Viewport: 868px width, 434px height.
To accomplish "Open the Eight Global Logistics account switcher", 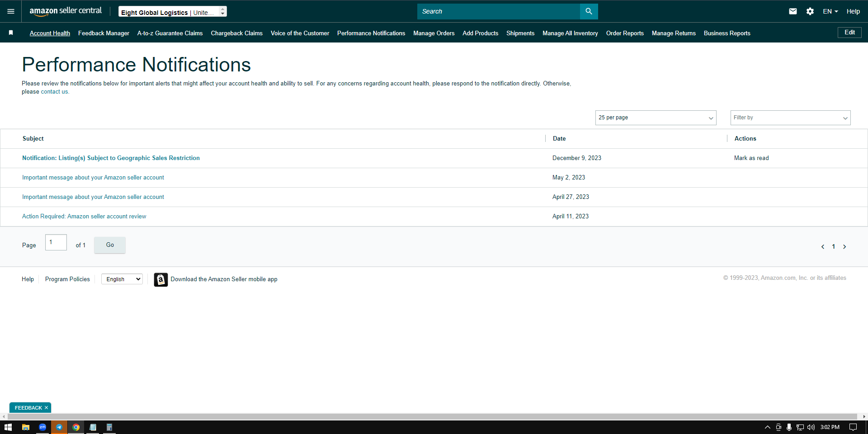I will (x=173, y=12).
